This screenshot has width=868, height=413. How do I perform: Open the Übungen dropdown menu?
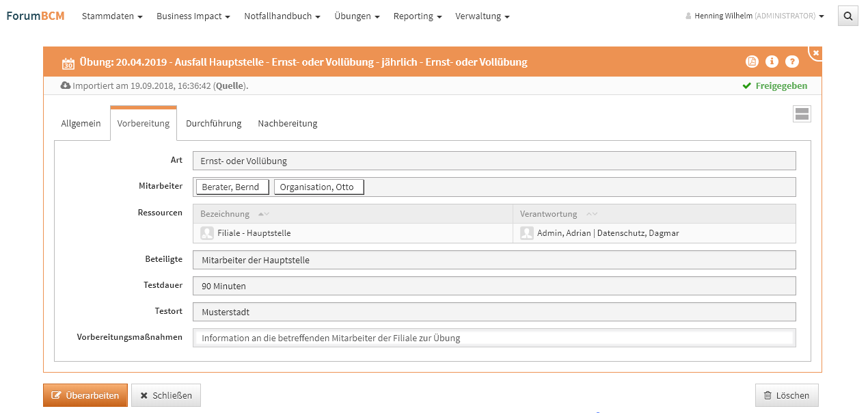coord(357,16)
